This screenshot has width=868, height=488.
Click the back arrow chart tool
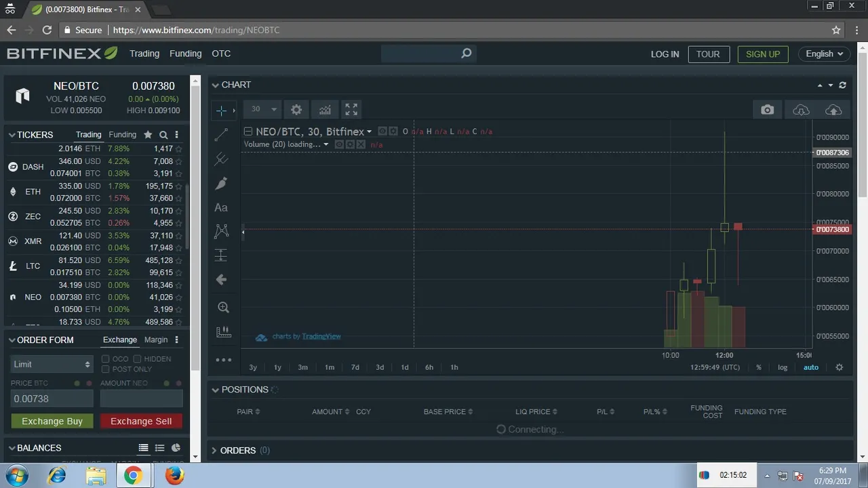[221, 279]
